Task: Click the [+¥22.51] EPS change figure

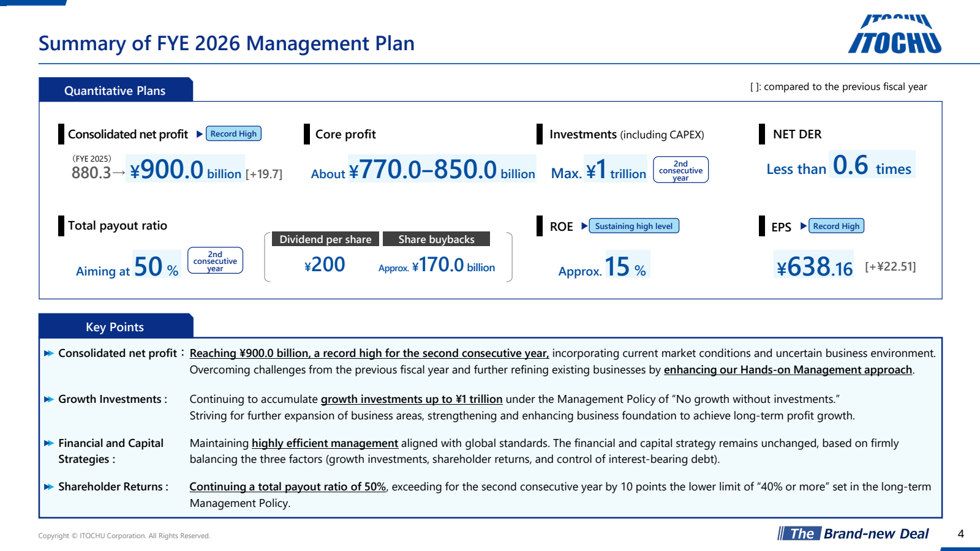Action: point(891,266)
